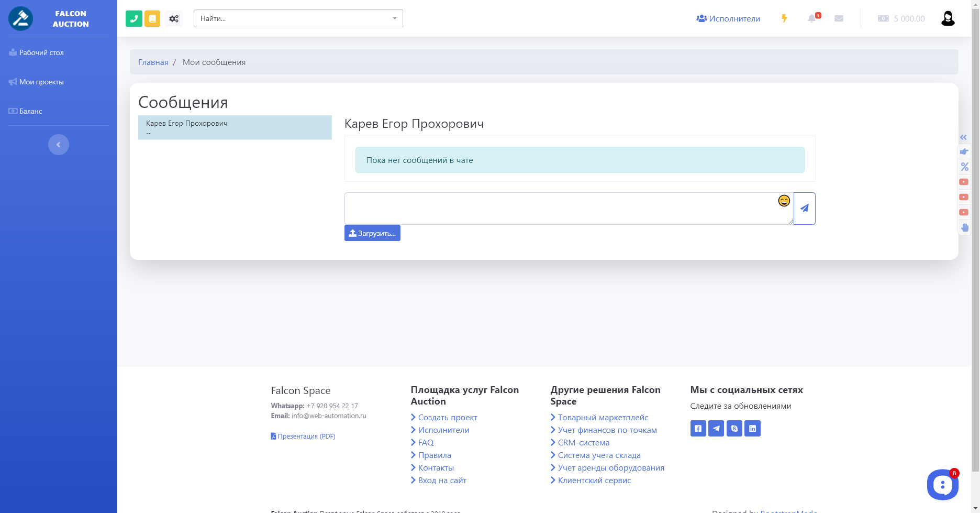This screenshot has height=513, width=980.
Task: Select chat with Карев Егор Прохорович
Action: coord(235,127)
